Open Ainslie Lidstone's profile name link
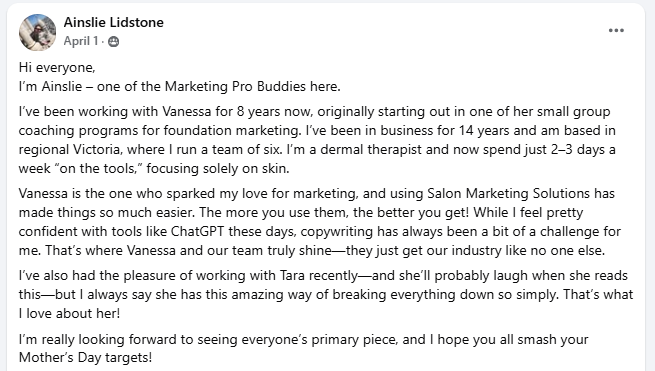Screen dimensions: 655x371 (x=114, y=22)
